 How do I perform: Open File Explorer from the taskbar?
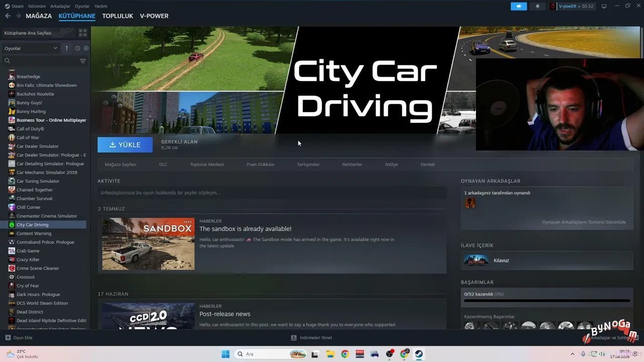pos(330,354)
